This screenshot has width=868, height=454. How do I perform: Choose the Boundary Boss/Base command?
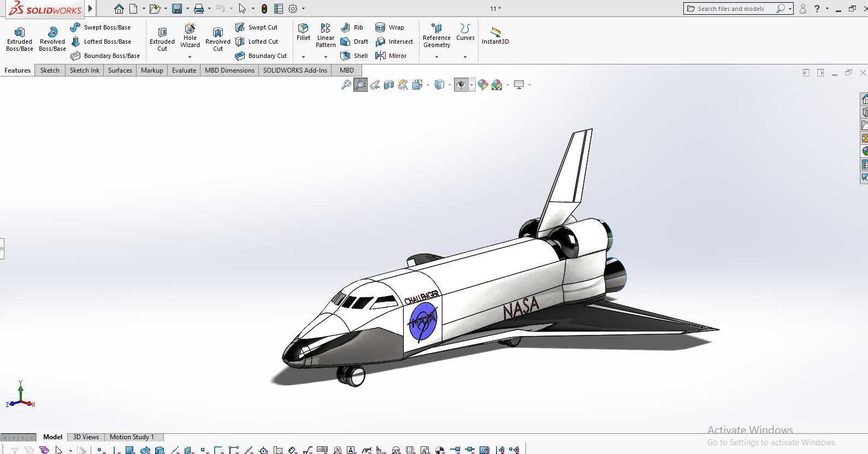tap(105, 56)
